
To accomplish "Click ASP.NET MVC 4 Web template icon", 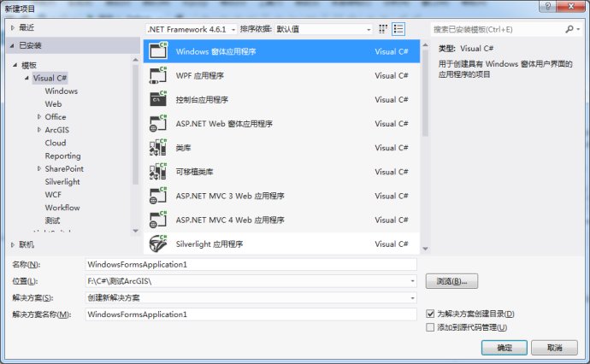I will click(158, 220).
